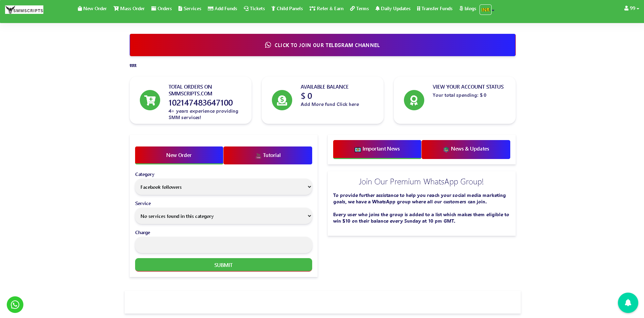
Task: Click inside the Charge input field
Action: (x=223, y=245)
